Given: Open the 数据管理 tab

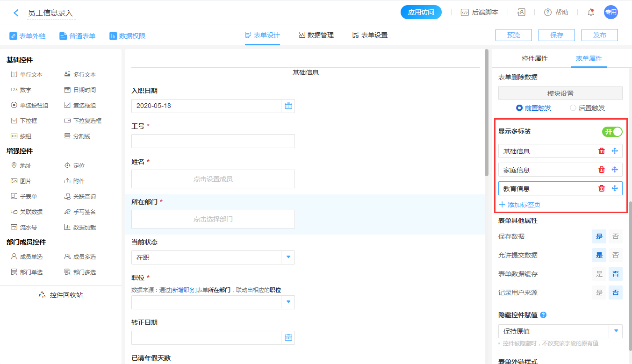Looking at the screenshot, I should coord(316,35).
